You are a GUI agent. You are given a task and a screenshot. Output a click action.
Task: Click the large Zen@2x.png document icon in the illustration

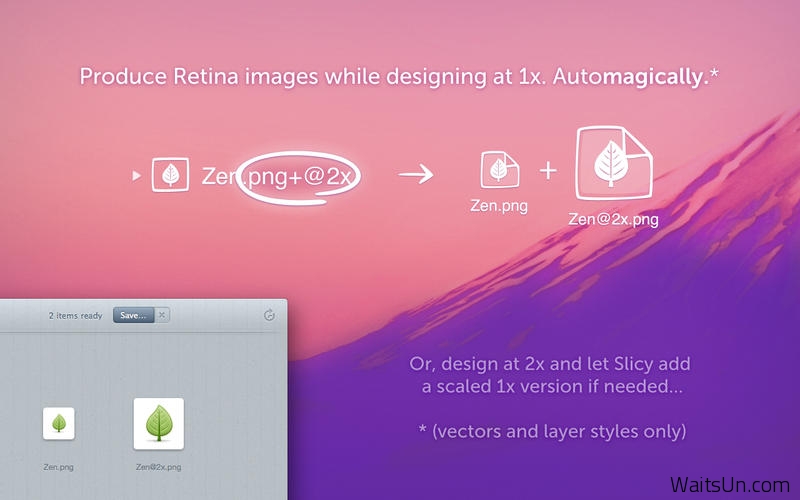614,163
